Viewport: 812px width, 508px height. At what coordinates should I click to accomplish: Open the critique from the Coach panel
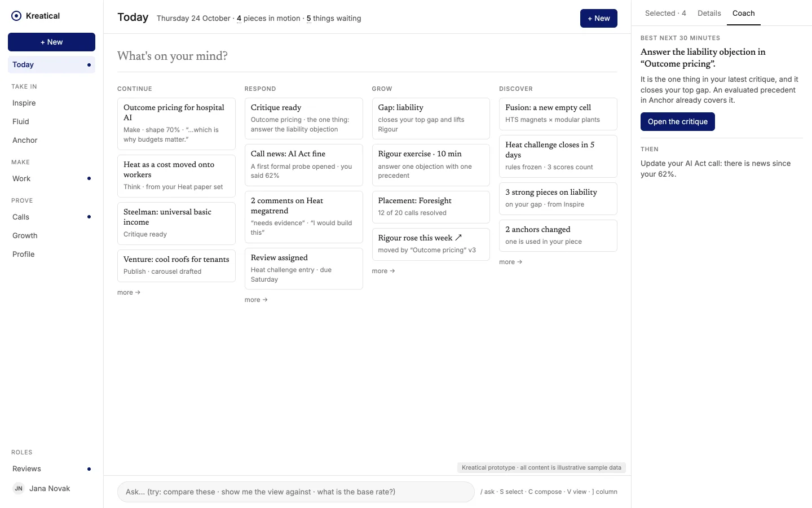click(677, 121)
